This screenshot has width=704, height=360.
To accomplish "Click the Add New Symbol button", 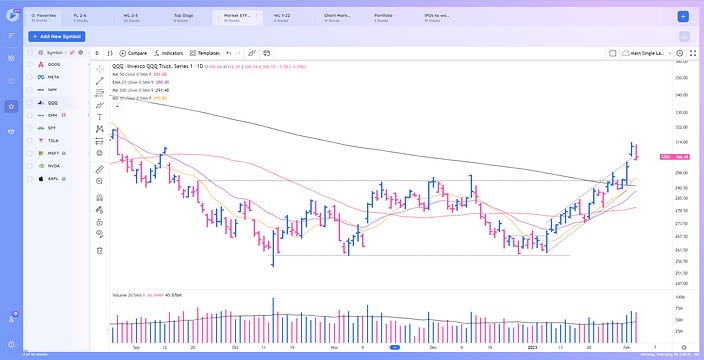I will [57, 36].
